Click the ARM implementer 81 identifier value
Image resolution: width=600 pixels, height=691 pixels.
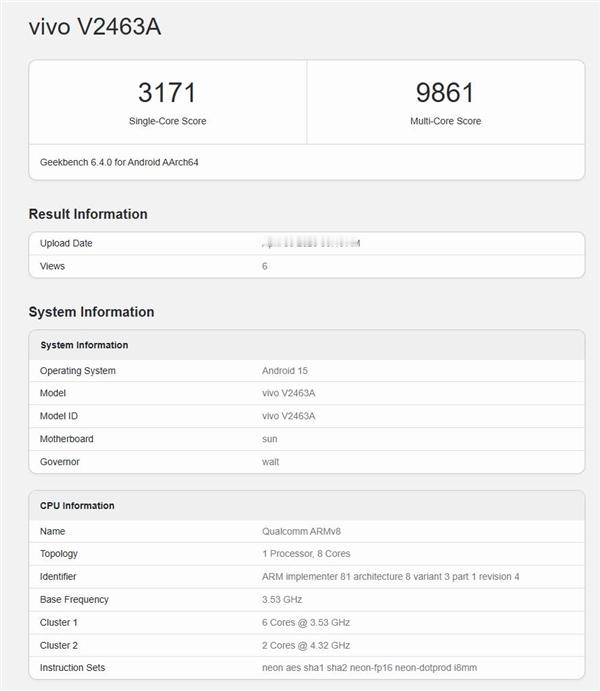click(390, 577)
